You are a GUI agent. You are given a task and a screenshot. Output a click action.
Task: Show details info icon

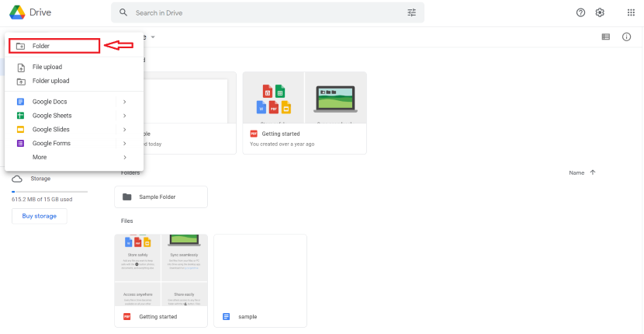pyautogui.click(x=626, y=37)
